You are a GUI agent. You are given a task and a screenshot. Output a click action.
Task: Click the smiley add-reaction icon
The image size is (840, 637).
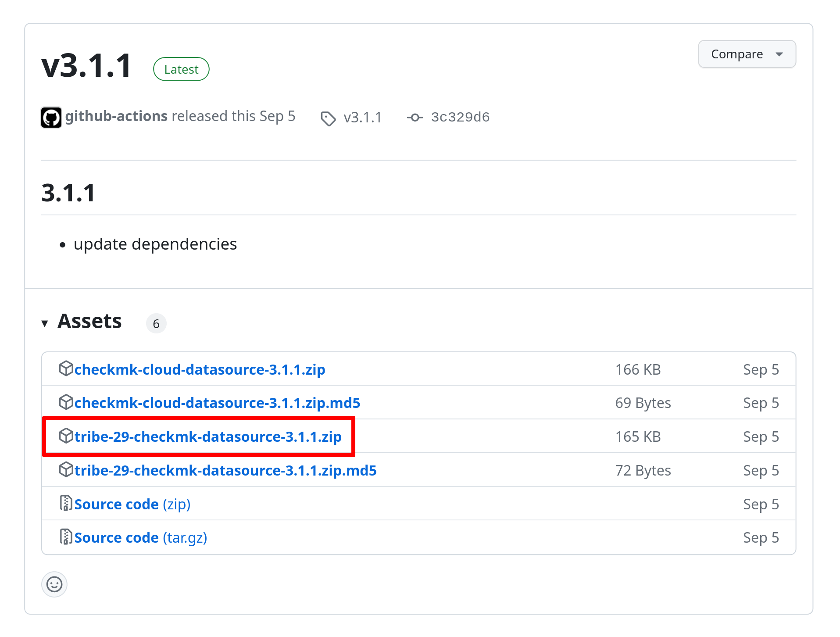[x=54, y=584]
